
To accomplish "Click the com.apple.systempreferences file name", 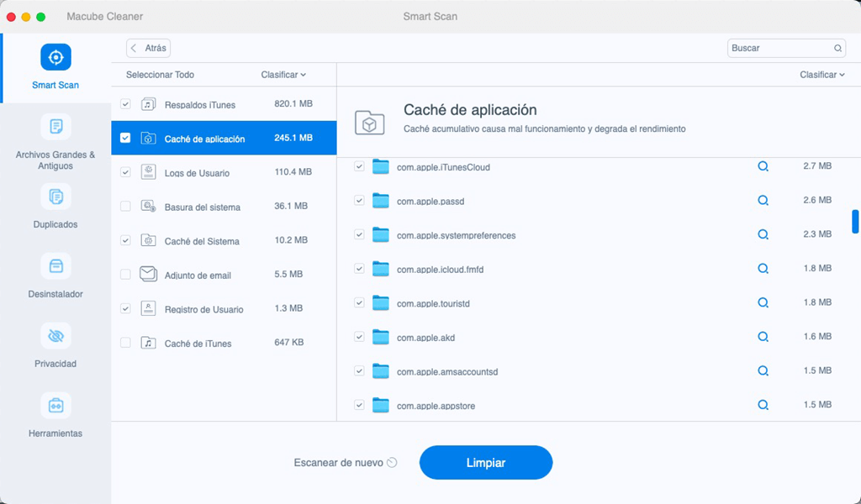I will click(x=457, y=235).
